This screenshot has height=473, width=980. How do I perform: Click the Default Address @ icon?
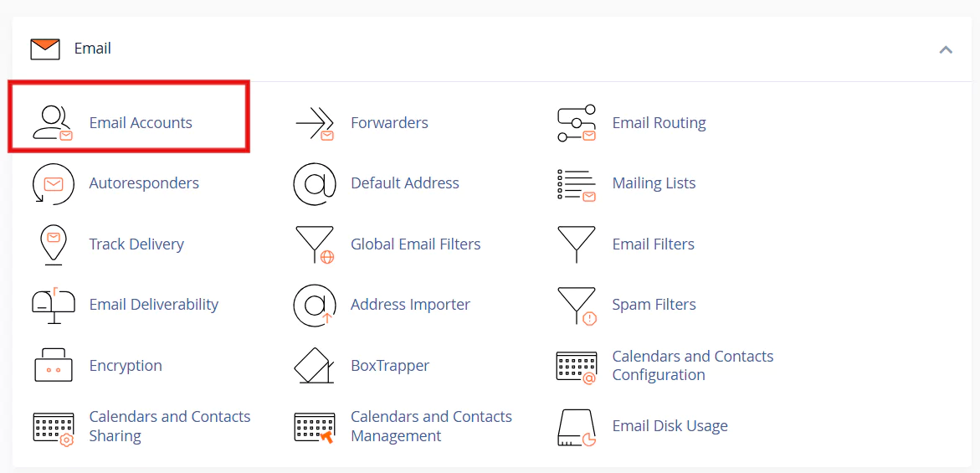point(315,183)
